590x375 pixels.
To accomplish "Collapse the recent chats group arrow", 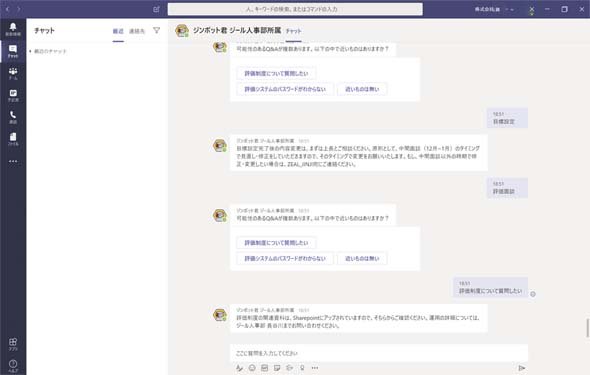I will [30, 51].
